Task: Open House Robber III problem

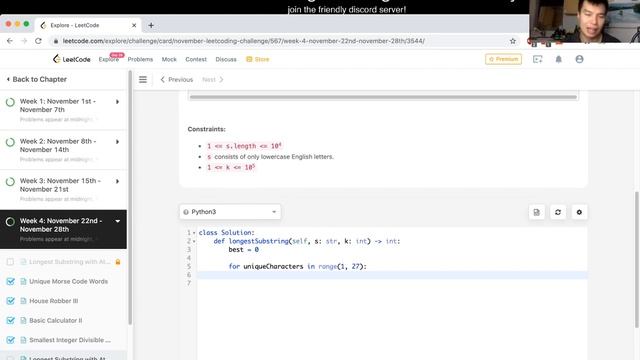Action: [x=53, y=301]
